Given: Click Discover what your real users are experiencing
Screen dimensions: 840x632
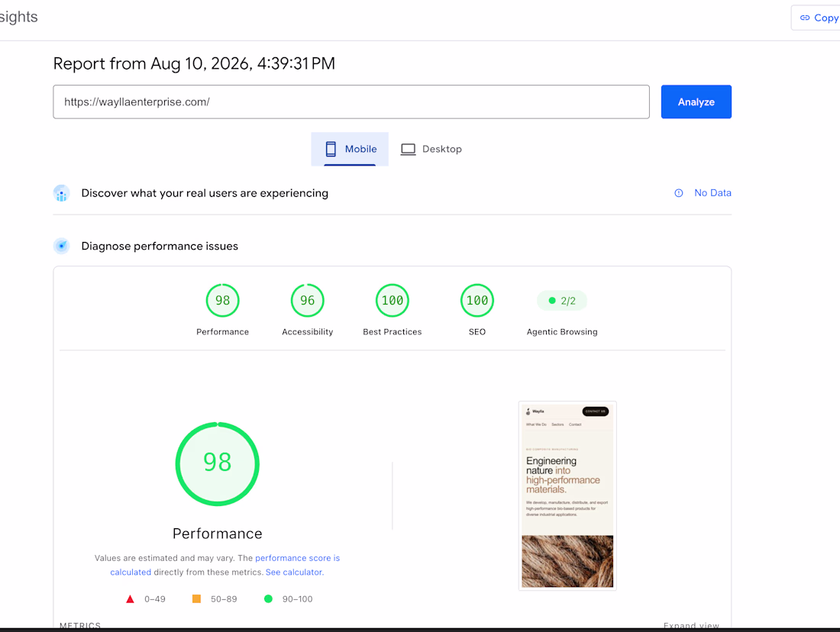Looking at the screenshot, I should pos(205,193).
